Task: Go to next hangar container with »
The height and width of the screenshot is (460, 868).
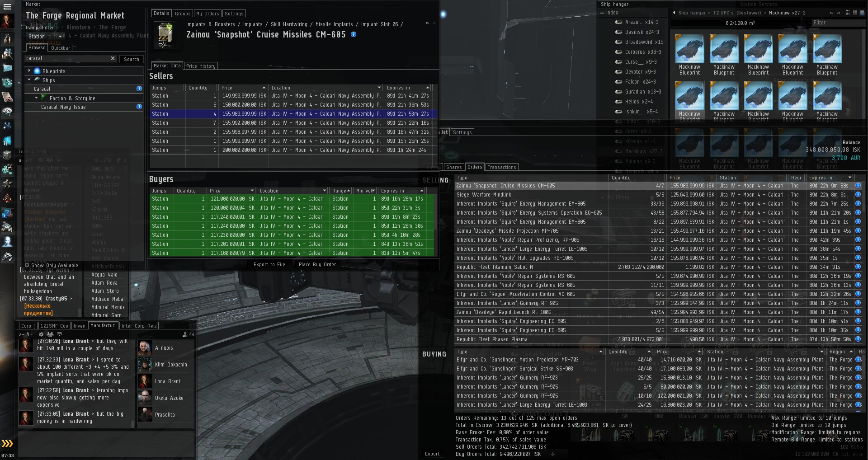Action: (839, 13)
